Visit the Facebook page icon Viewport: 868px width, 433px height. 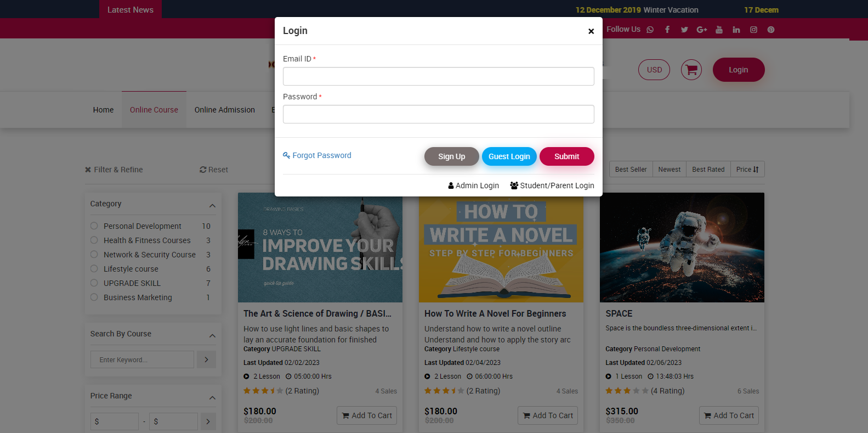(667, 30)
